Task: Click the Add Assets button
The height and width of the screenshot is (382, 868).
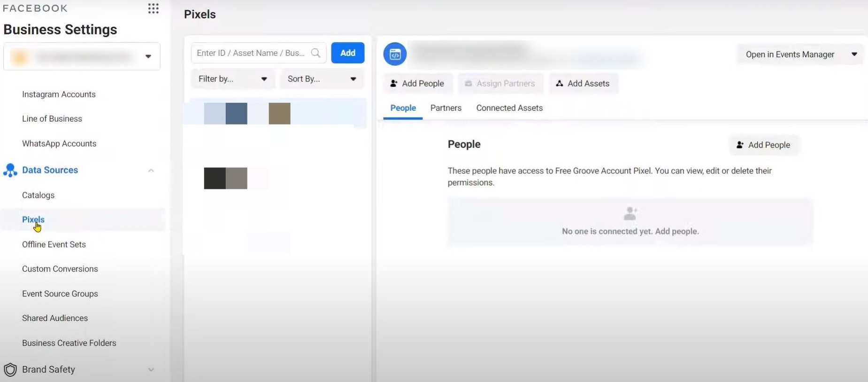Action: pos(584,84)
